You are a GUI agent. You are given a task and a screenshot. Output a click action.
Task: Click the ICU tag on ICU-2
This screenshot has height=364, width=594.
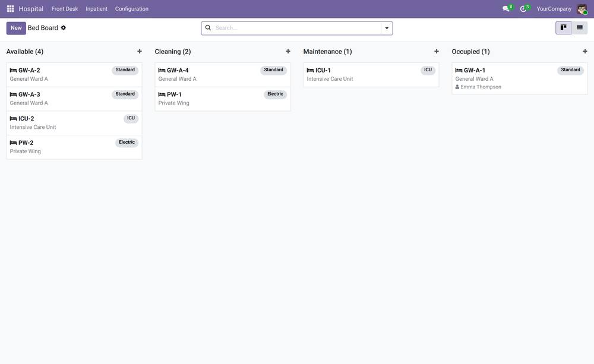point(131,119)
